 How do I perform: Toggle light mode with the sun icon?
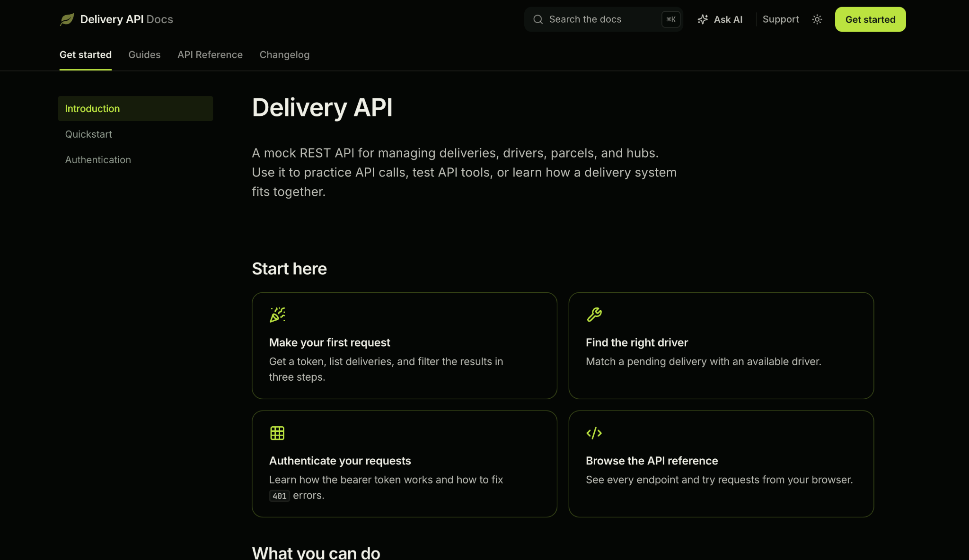(x=817, y=19)
